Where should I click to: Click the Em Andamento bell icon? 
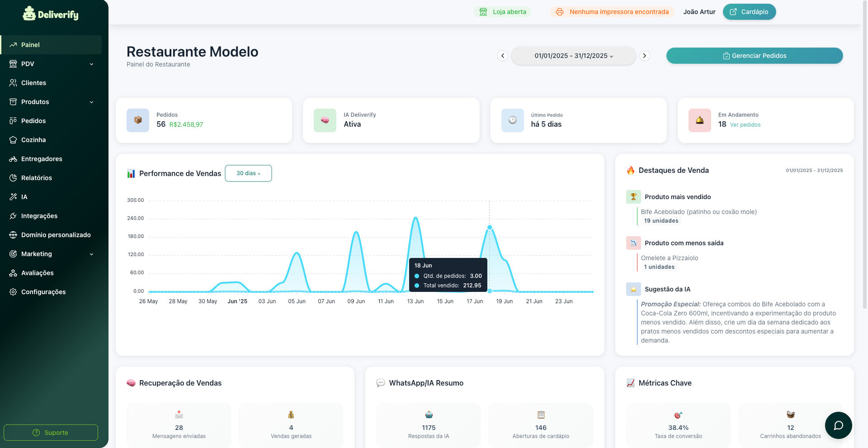(699, 120)
